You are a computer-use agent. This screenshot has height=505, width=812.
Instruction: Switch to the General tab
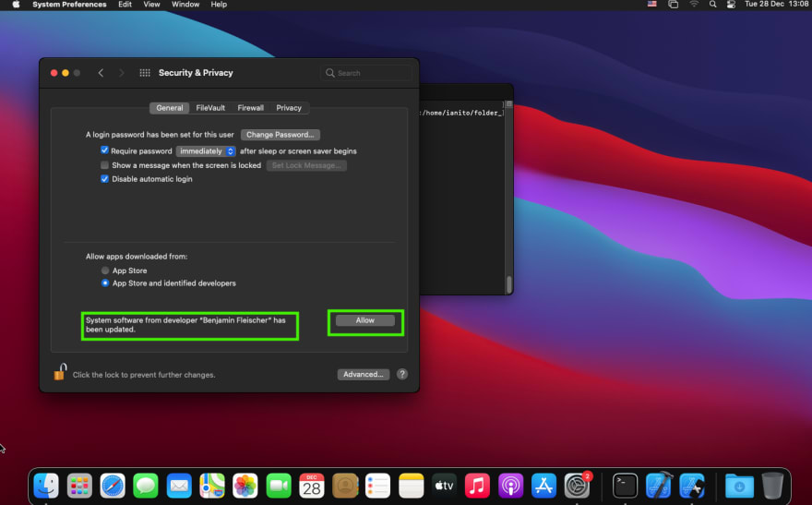[x=170, y=108]
